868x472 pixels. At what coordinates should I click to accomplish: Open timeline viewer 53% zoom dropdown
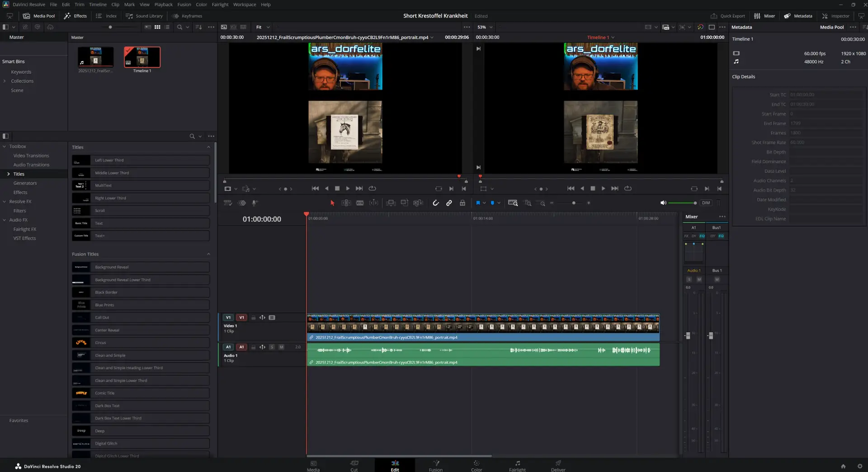click(x=485, y=27)
